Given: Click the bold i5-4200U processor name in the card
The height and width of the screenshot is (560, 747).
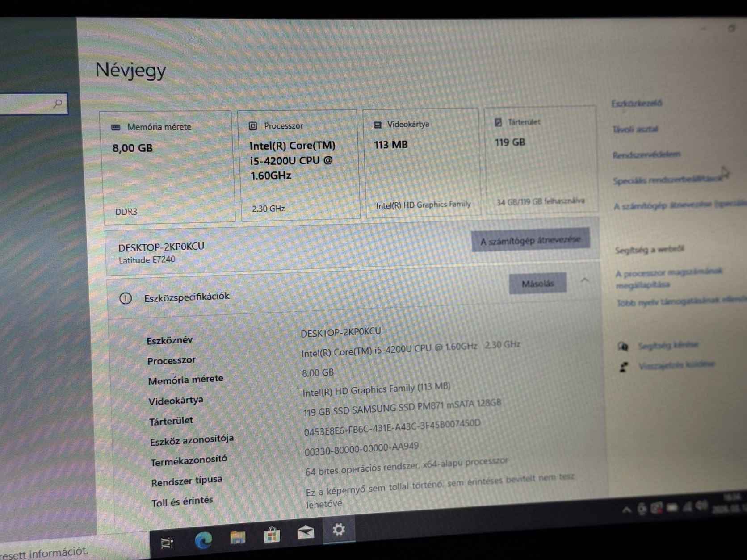Looking at the screenshot, I should (292, 161).
